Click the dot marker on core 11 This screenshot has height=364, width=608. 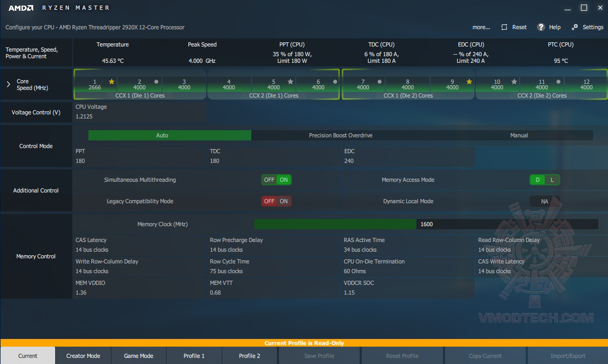(558, 82)
